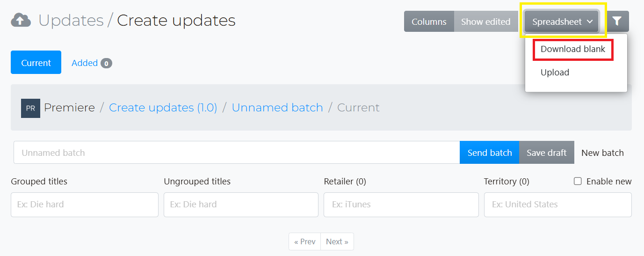Switch to the Current tab
The width and height of the screenshot is (644, 256).
click(36, 62)
